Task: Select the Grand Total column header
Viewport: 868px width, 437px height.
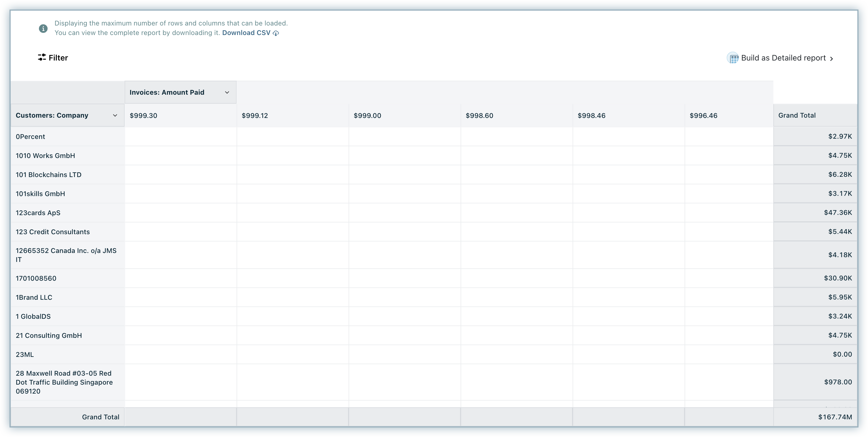Action: [797, 115]
